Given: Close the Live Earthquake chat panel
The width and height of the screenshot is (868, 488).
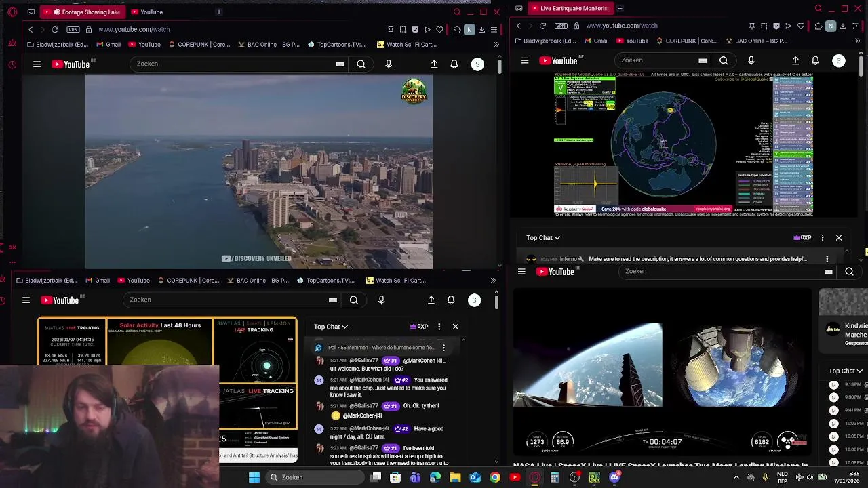Looking at the screenshot, I should click(x=839, y=238).
